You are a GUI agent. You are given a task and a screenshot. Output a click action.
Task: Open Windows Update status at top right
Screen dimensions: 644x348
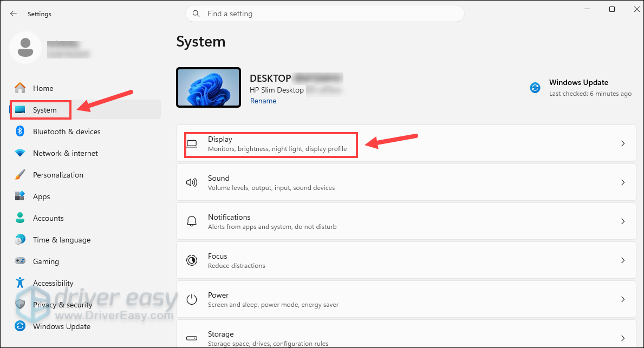point(581,88)
